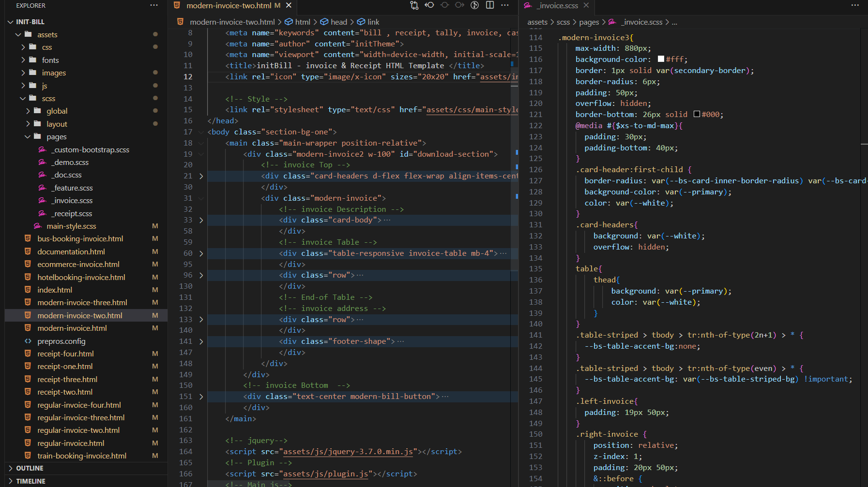The width and height of the screenshot is (868, 487).
Task: Open ecommerce-invoice.html file
Action: pos(78,264)
